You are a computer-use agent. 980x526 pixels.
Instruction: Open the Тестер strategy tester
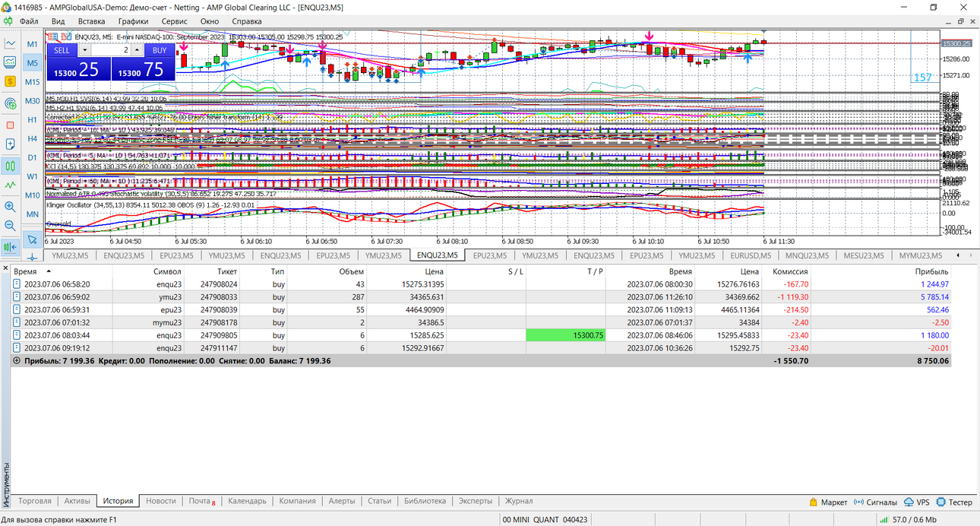click(x=954, y=502)
